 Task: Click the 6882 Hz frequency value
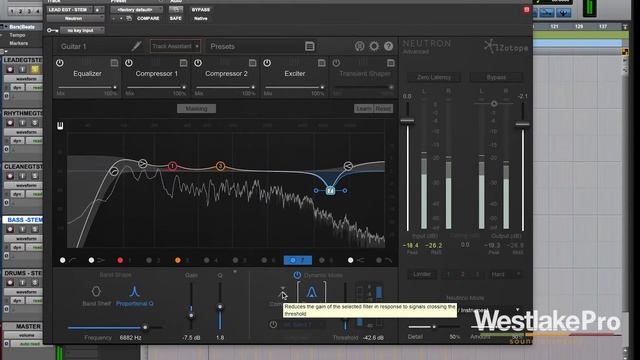pos(131,338)
